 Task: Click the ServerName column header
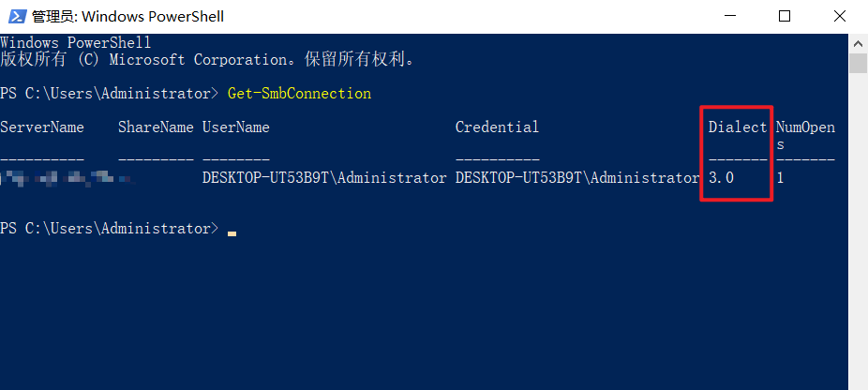[x=42, y=127]
